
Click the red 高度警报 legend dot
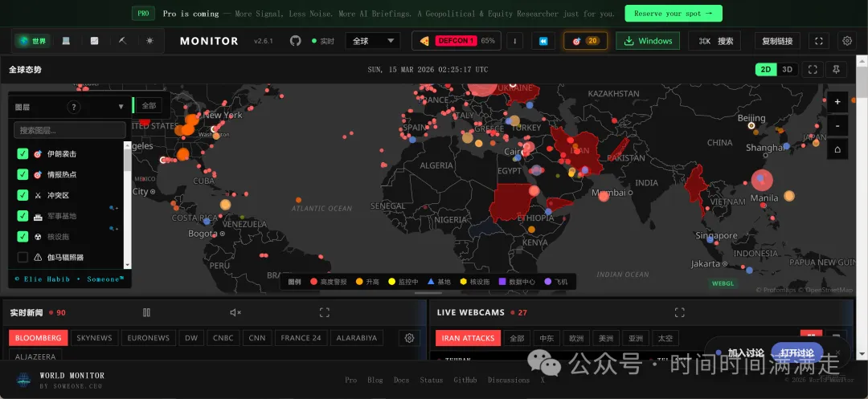pos(314,281)
